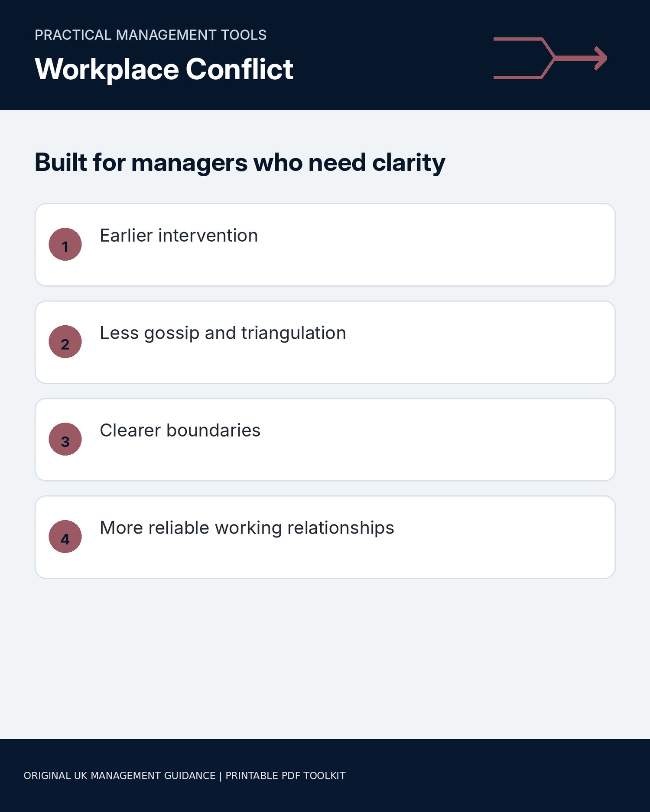Click the arrowhead tip of header graphic
Image resolution: width=650 pixels, height=812 pixels.
601,58
